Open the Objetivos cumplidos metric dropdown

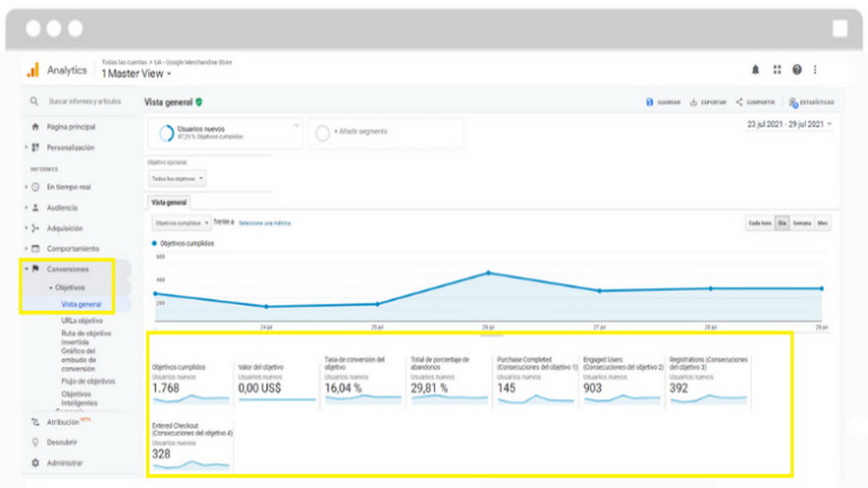[181, 223]
